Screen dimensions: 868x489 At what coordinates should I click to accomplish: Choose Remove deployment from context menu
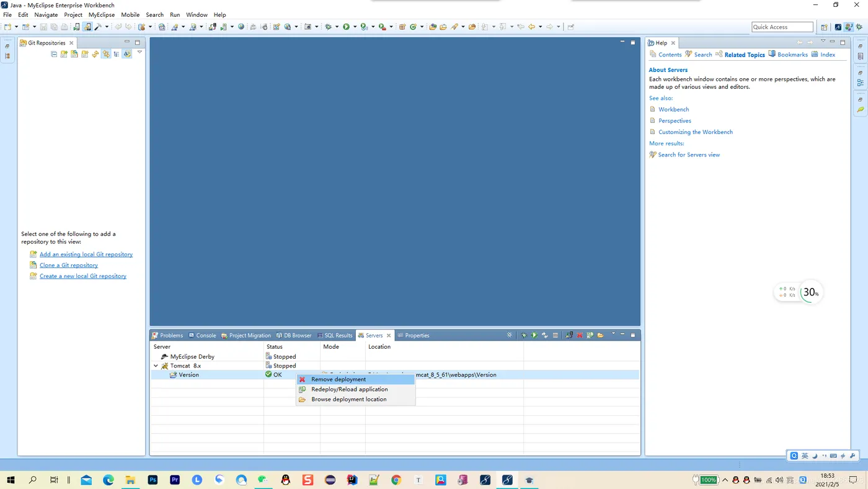(355, 379)
